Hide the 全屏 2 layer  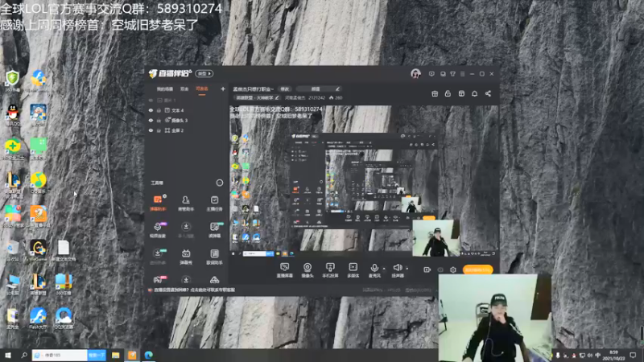coord(151,130)
